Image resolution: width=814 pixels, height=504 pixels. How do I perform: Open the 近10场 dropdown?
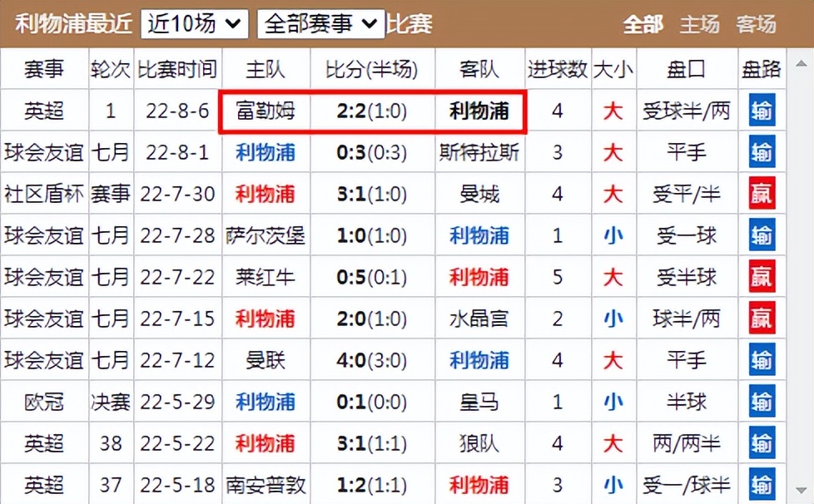[x=193, y=23]
